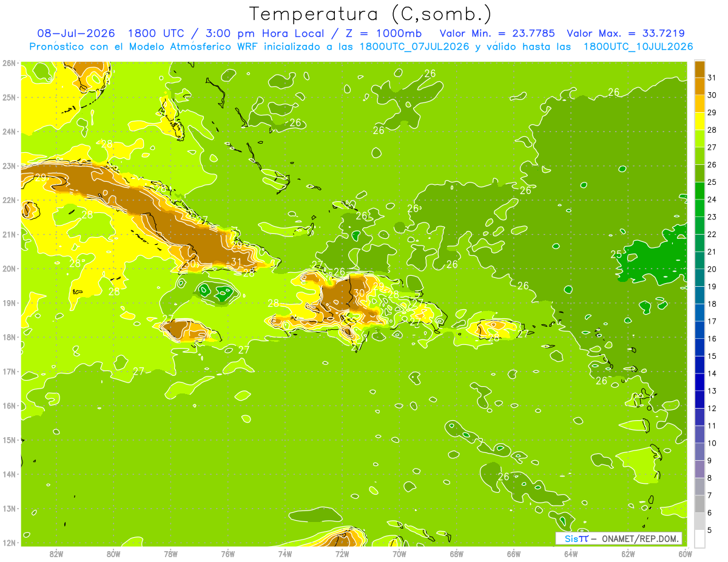Screen dimensions: 728x562
Task: Click the initialization time '1800UTC_07JUL2026'
Action: click(x=414, y=47)
